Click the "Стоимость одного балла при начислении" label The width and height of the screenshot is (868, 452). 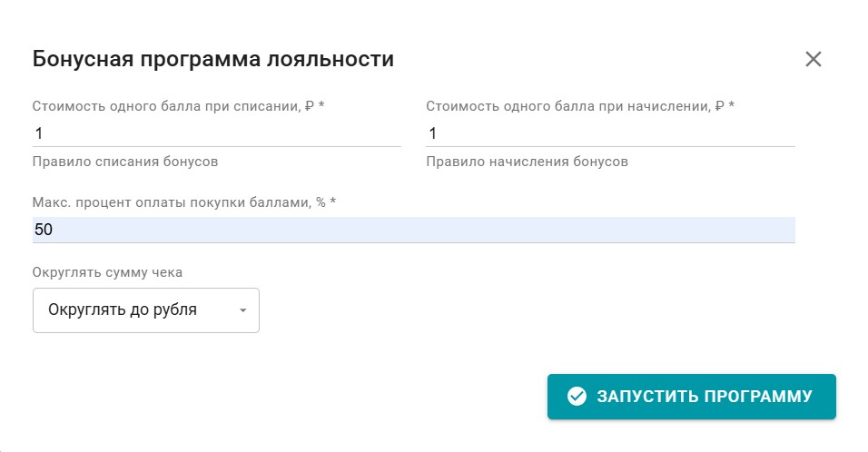point(567,106)
